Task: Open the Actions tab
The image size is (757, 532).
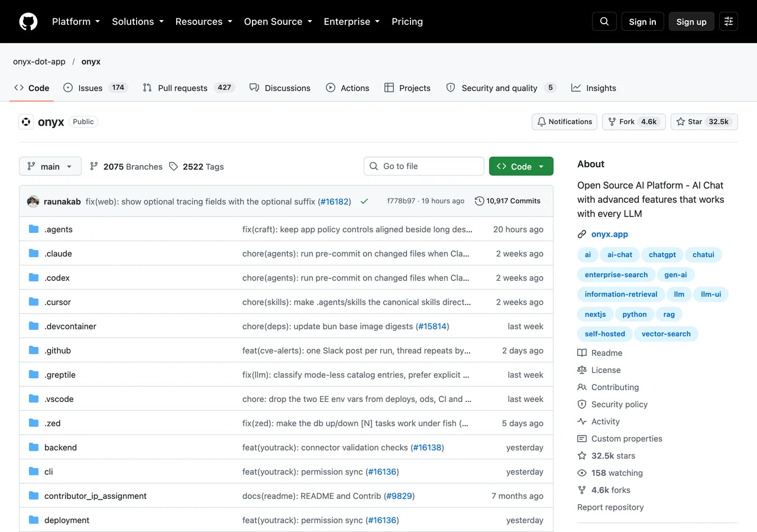Action: pos(348,87)
